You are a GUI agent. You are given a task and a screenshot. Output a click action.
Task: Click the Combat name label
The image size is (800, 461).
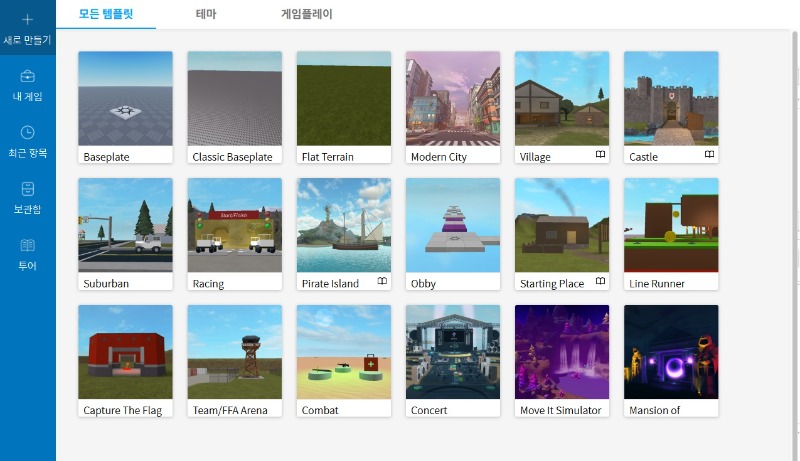(320, 410)
